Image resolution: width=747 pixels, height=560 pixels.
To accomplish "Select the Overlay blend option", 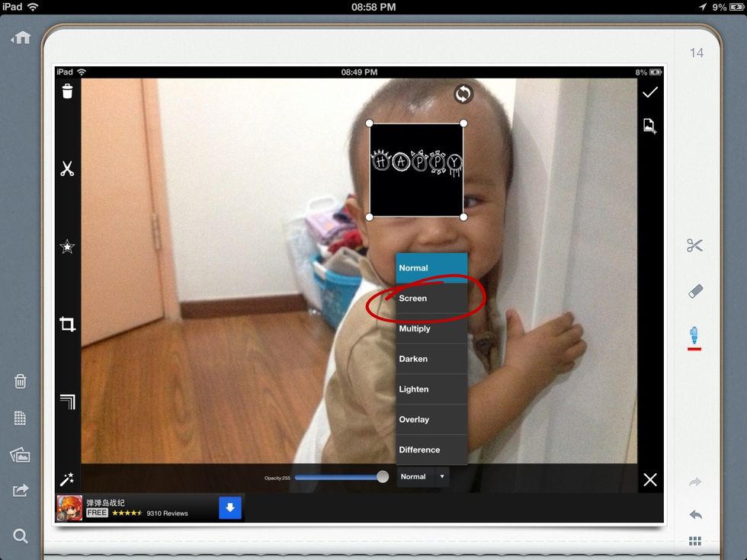I will [431, 420].
